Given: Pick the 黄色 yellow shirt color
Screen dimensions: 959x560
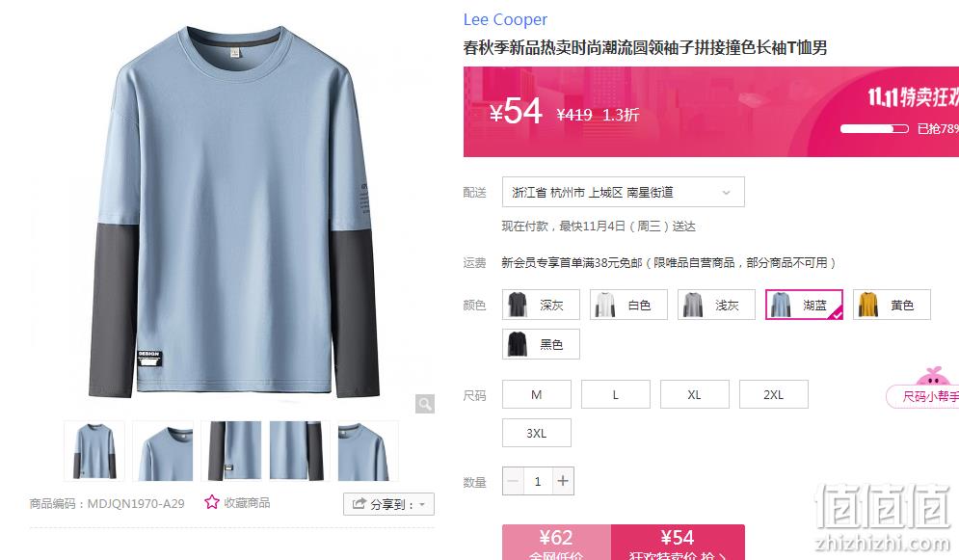Looking at the screenshot, I should [x=892, y=305].
